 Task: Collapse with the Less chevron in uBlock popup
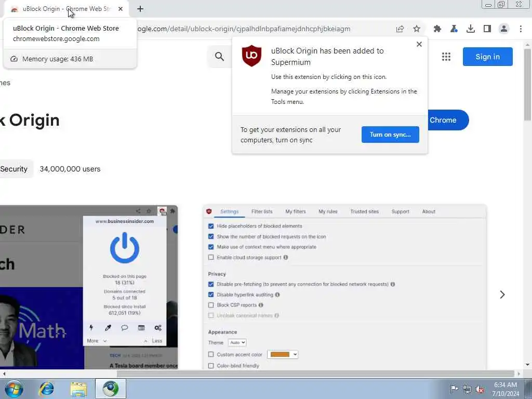pyautogui.click(x=145, y=341)
